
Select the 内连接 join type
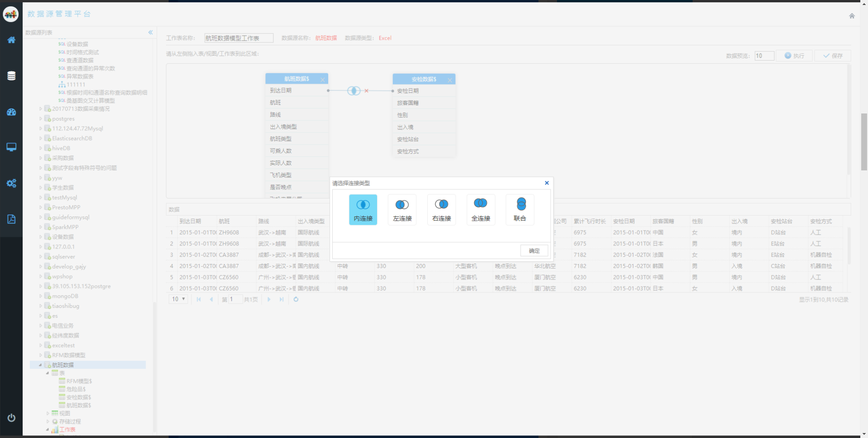click(x=363, y=210)
